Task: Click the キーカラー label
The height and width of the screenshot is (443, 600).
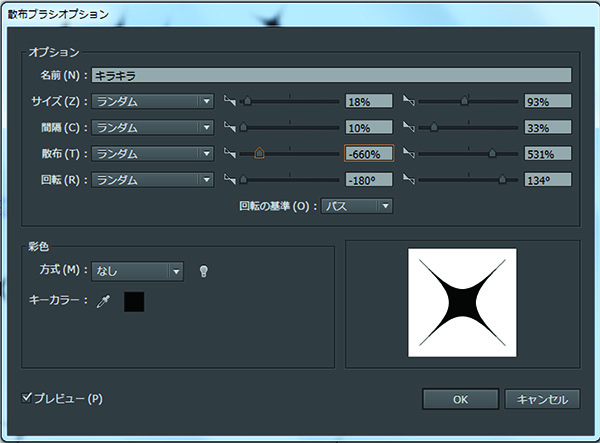Action: coord(58,300)
